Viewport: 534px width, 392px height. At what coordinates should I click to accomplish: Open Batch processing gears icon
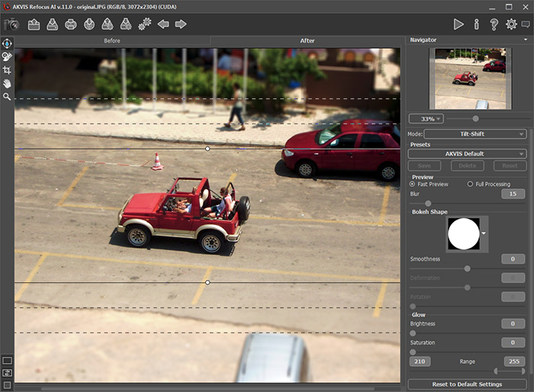[x=145, y=24]
